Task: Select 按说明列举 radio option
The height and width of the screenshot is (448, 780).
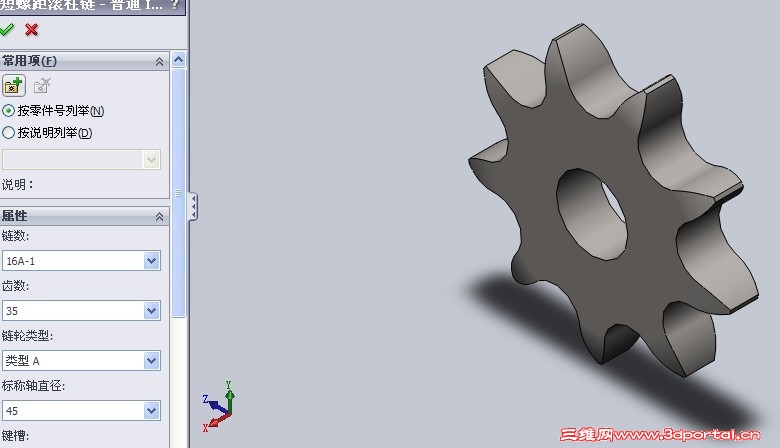Action: pyautogui.click(x=47, y=133)
